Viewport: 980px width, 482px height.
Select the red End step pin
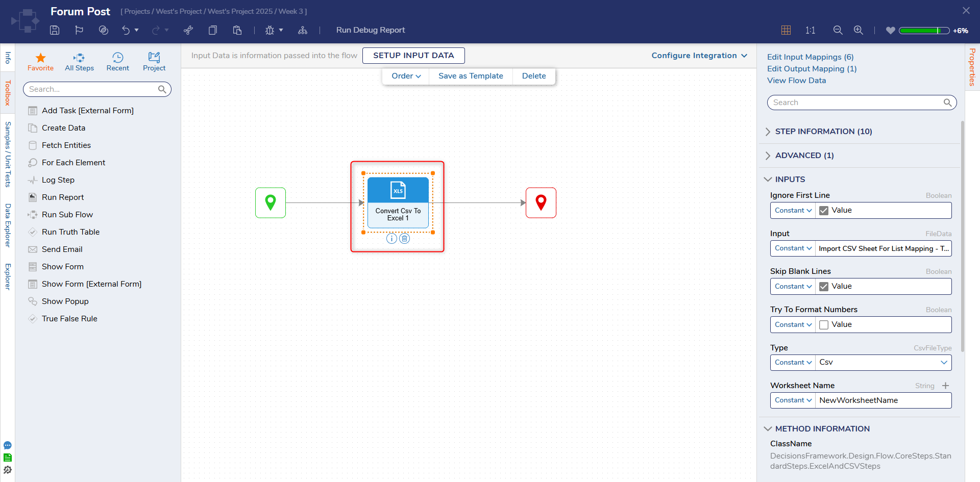click(x=541, y=202)
